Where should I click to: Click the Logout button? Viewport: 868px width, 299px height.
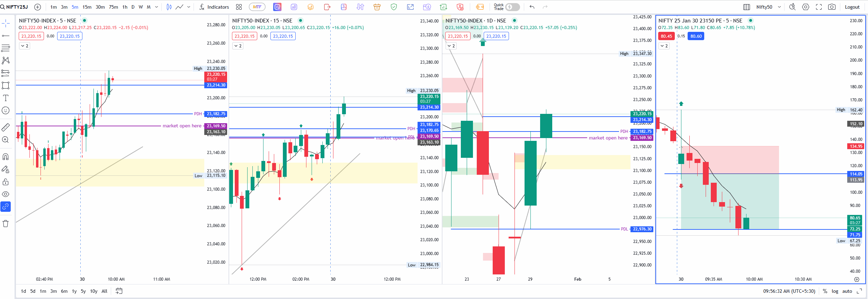852,7
